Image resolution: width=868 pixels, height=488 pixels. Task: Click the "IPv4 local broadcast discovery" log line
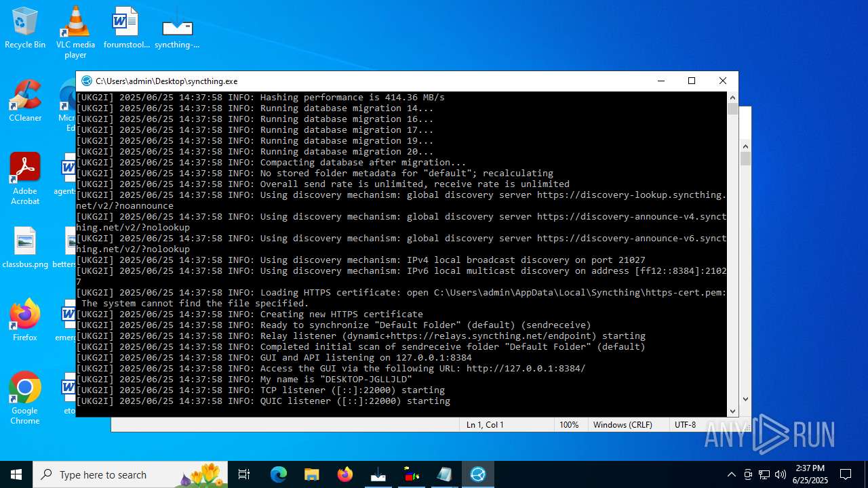coord(361,260)
